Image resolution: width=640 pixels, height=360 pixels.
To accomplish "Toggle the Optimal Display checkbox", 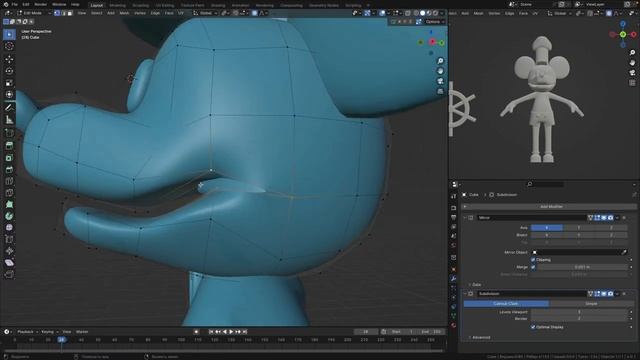I will [x=533, y=327].
